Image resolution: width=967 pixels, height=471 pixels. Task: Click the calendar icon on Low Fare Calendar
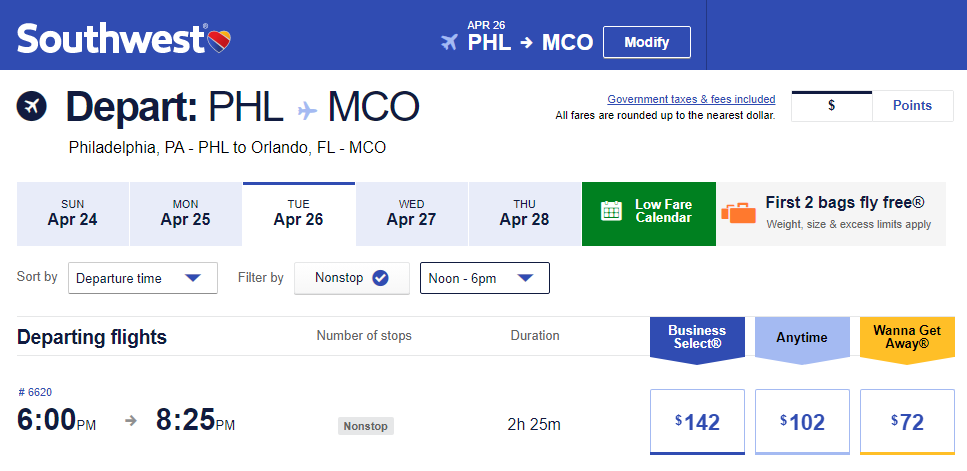tap(611, 211)
